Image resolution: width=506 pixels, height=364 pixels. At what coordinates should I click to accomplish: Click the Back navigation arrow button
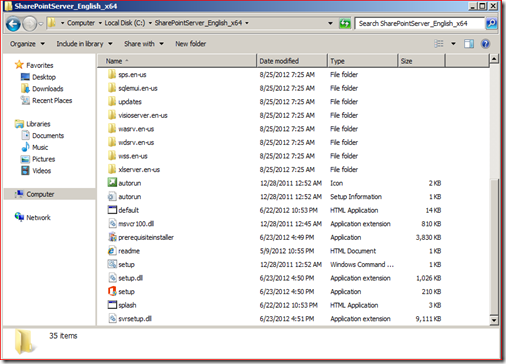(13, 24)
